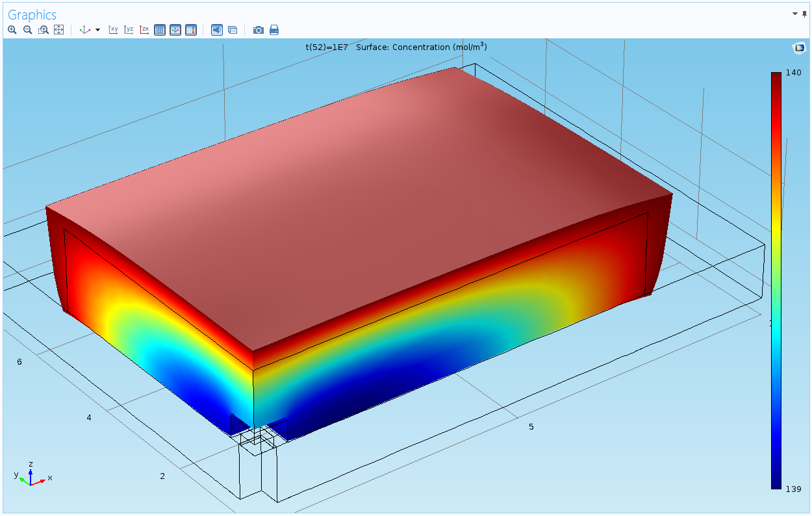
Task: Activate the Zoom Box tool
Action: (x=43, y=30)
